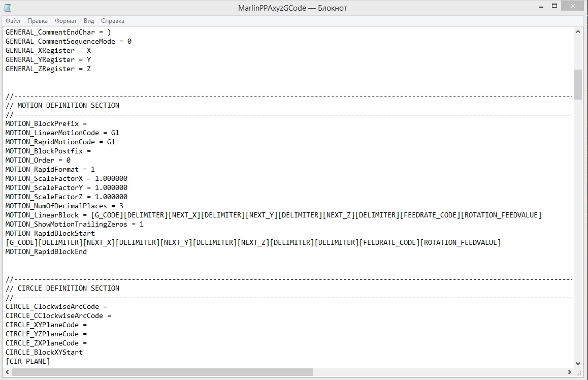588x380 pixels.
Task: Click the line CIRCLE_CClockwiseArcCode =
Action: [x=58, y=316]
